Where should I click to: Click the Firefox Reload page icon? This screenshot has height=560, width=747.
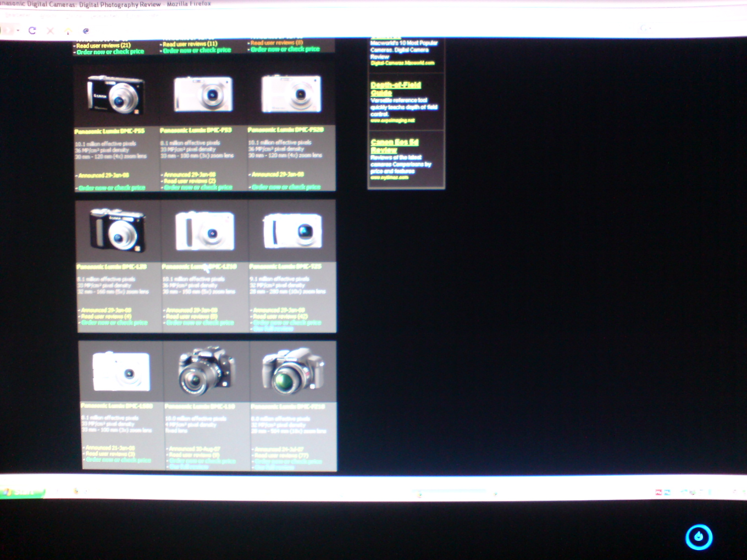(32, 31)
